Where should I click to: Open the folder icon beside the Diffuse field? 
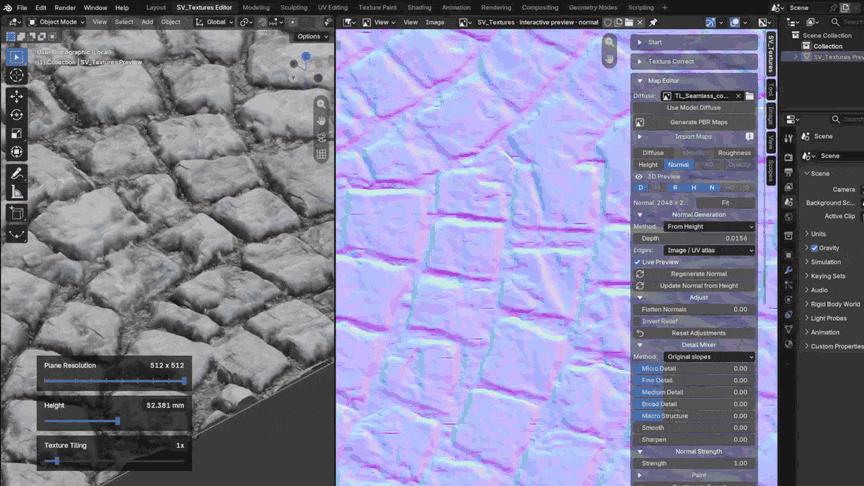click(x=749, y=96)
